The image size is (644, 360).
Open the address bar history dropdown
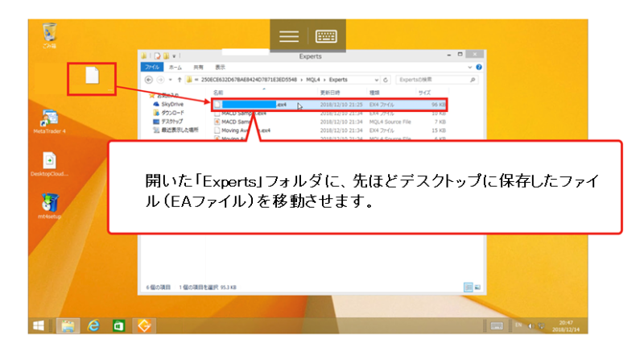[376, 80]
